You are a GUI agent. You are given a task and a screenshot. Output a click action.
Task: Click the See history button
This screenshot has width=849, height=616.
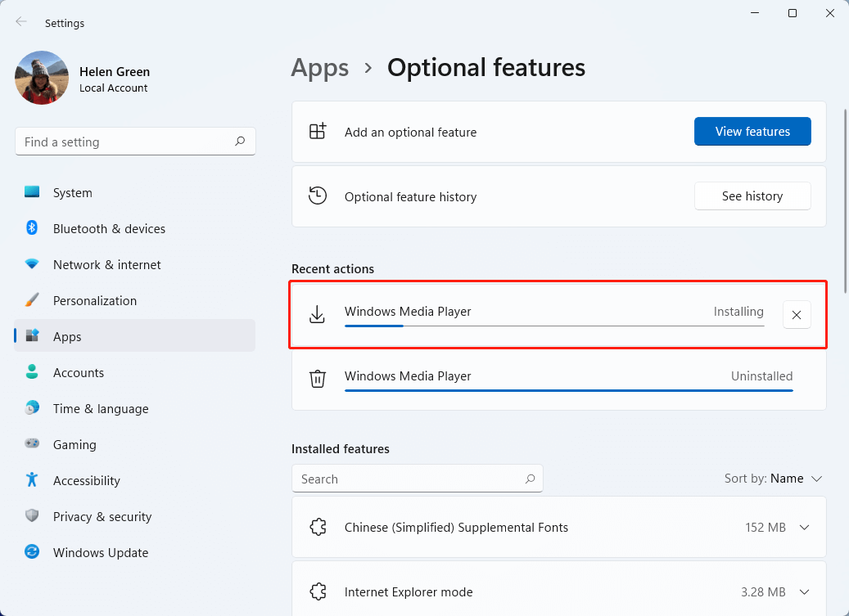click(752, 196)
